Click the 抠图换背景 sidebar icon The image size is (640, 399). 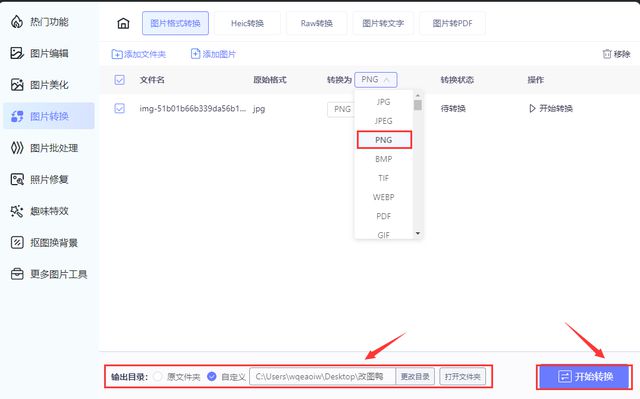pyautogui.click(x=17, y=242)
